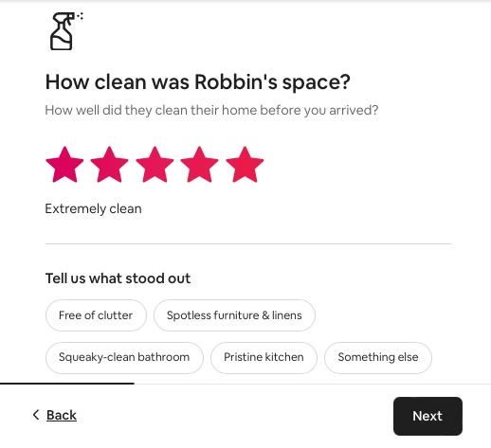491x448 pixels.
Task: Click the subtitle about cleaning before arrival
Action: [x=211, y=110]
